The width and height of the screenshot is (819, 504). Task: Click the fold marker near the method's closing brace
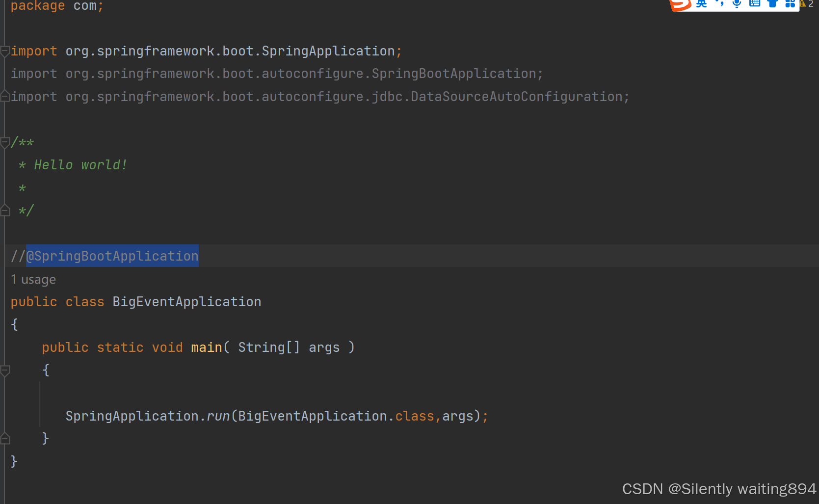point(4,438)
